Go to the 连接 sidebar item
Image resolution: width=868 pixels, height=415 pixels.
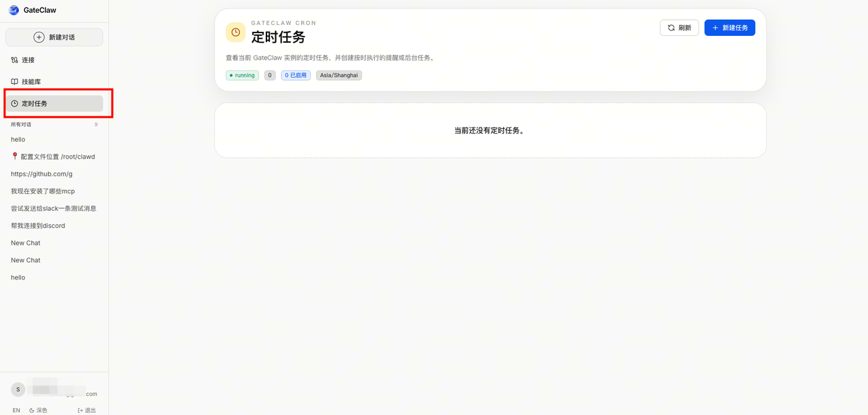point(28,60)
